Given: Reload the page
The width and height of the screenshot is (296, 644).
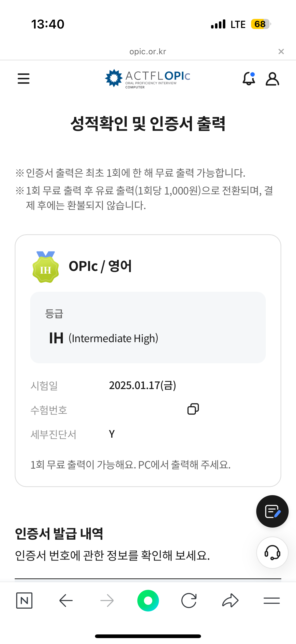Looking at the screenshot, I should (189, 600).
